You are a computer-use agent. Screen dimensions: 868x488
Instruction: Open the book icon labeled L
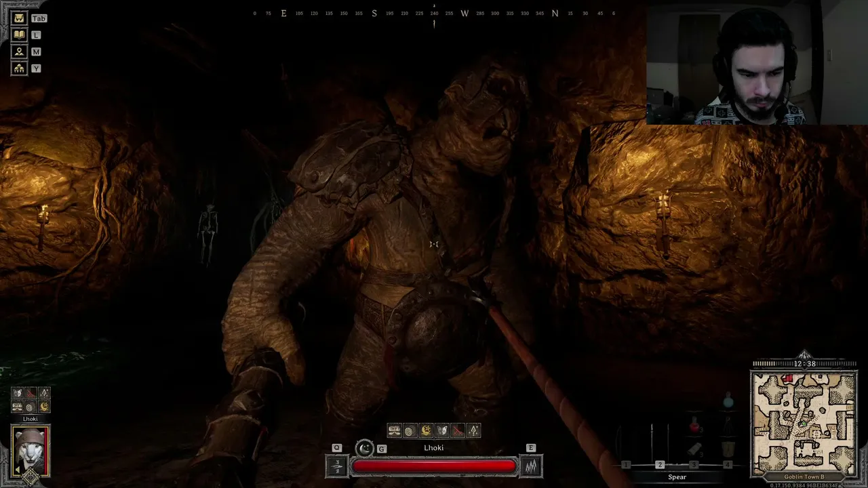(x=19, y=35)
